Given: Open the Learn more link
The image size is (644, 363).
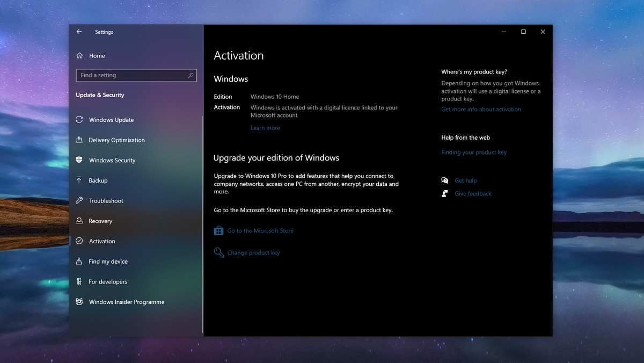Looking at the screenshot, I should [x=265, y=128].
